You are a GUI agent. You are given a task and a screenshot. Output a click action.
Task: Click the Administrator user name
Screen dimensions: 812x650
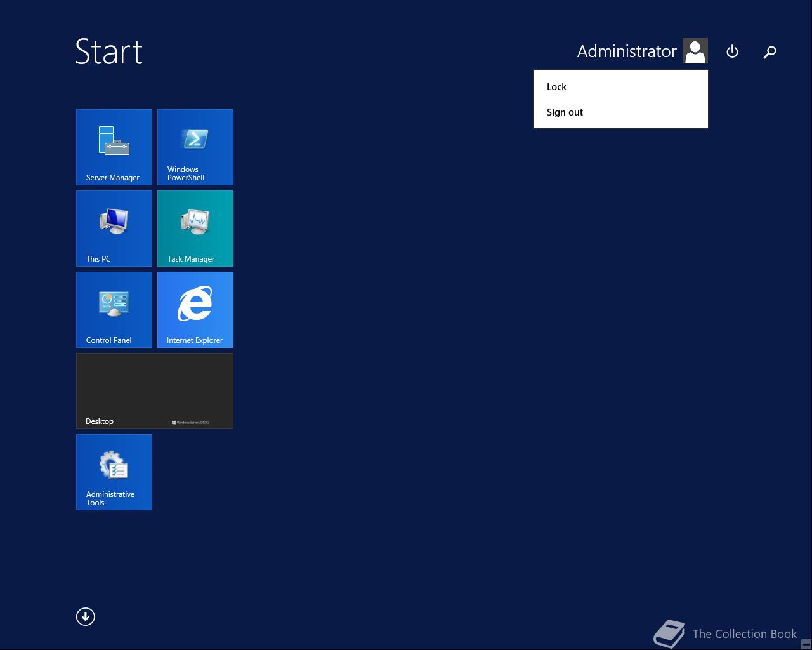[627, 51]
